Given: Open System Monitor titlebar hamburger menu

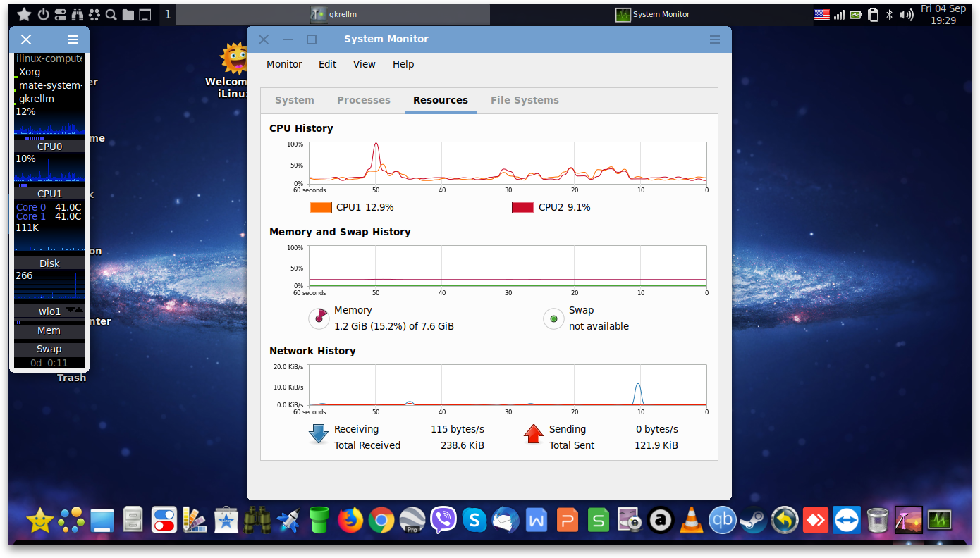Looking at the screenshot, I should (715, 39).
